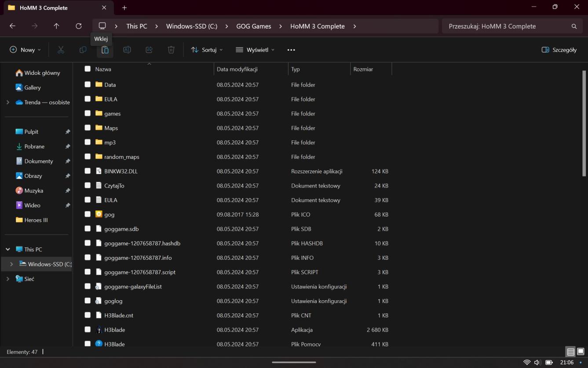Check the checkbox beside gog ICO file
The height and width of the screenshot is (368, 588).
88,214
